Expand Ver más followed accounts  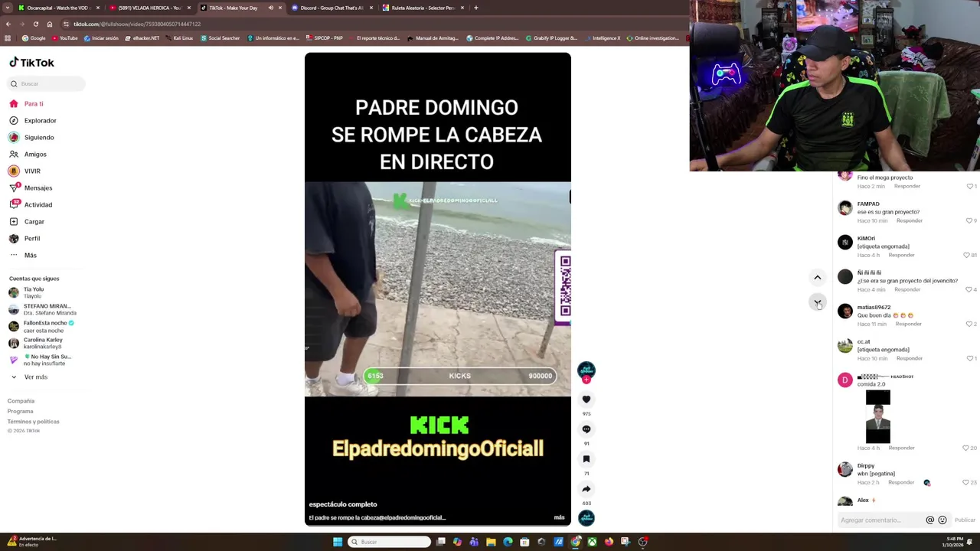(29, 377)
